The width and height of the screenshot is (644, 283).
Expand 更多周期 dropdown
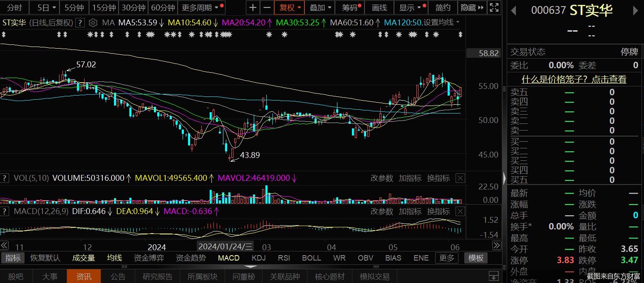(x=201, y=7)
